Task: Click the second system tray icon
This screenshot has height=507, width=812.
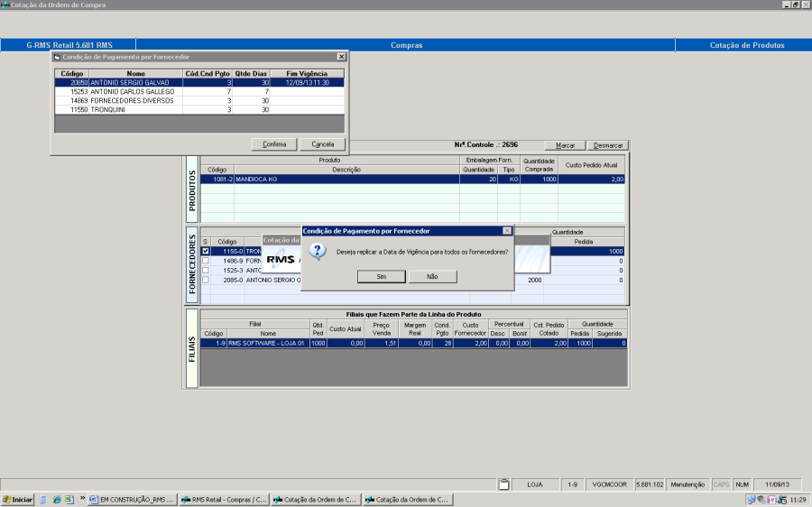Action: pos(761,500)
